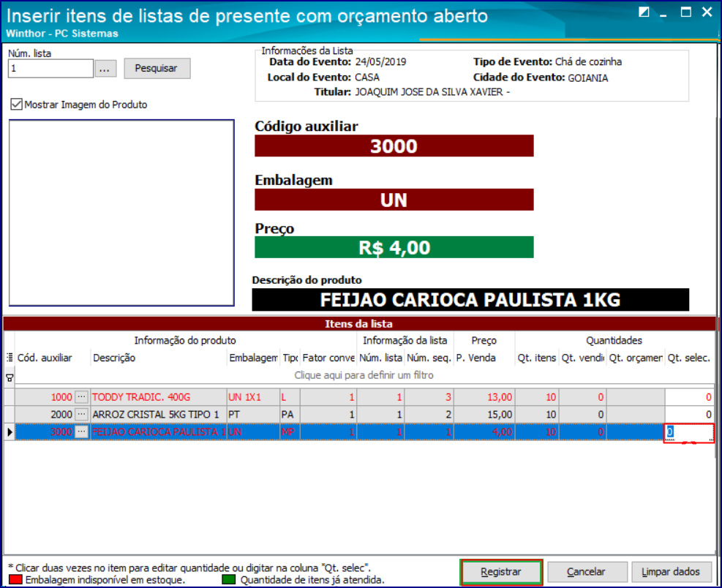This screenshot has height=588, width=722.
Task: Click the Limpar dados button
Action: point(671,572)
